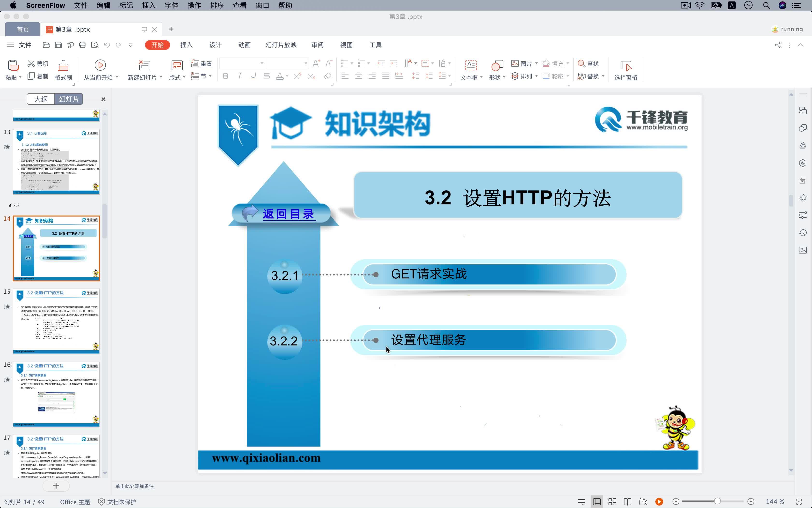Play slideshow with orange play button
812x508 pixels.
coord(659,502)
